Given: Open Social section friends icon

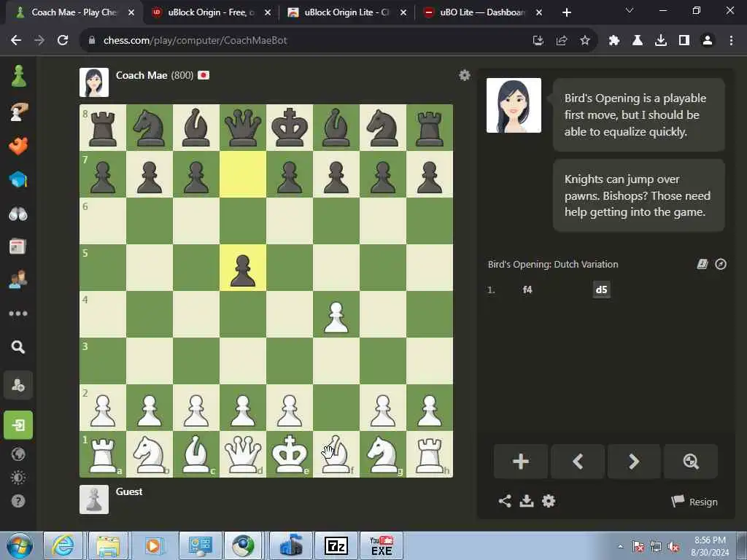Looking at the screenshot, I should (x=18, y=279).
